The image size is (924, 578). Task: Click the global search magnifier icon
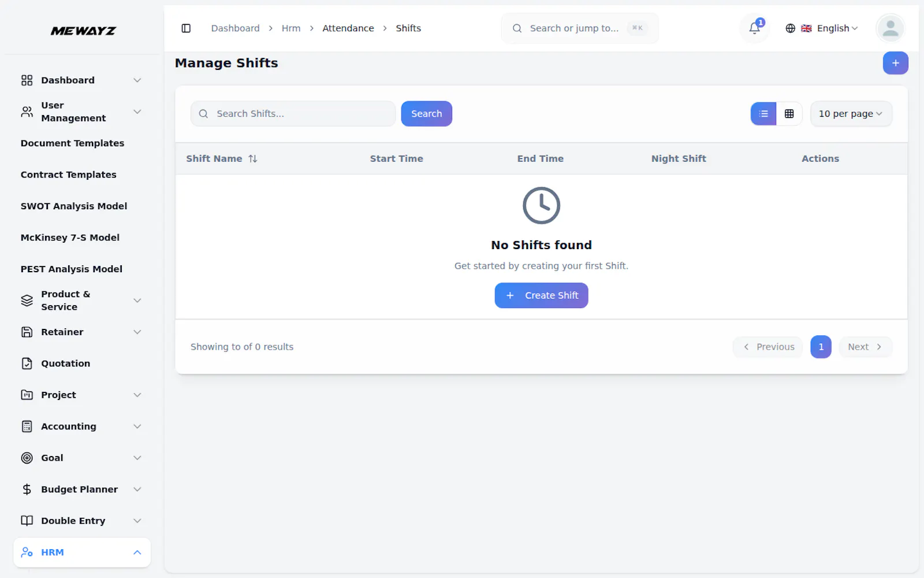coord(517,28)
